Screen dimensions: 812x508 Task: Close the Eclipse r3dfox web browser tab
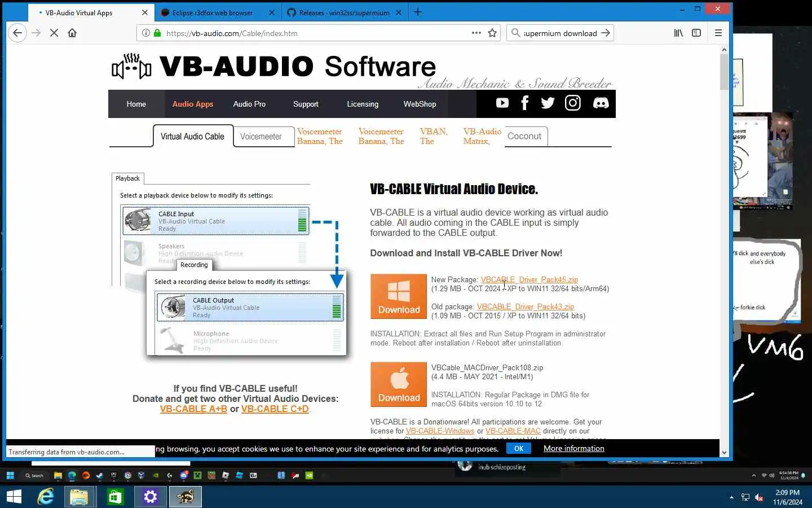pyautogui.click(x=271, y=12)
